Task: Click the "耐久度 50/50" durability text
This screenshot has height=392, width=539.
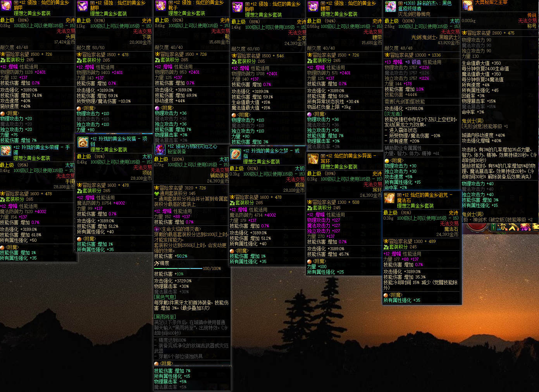Action: point(90,48)
